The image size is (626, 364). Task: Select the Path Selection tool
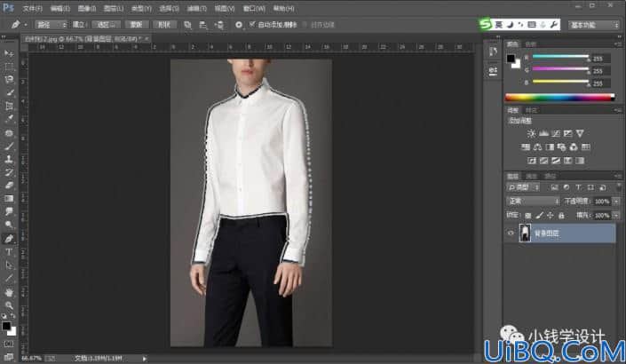(x=9, y=265)
